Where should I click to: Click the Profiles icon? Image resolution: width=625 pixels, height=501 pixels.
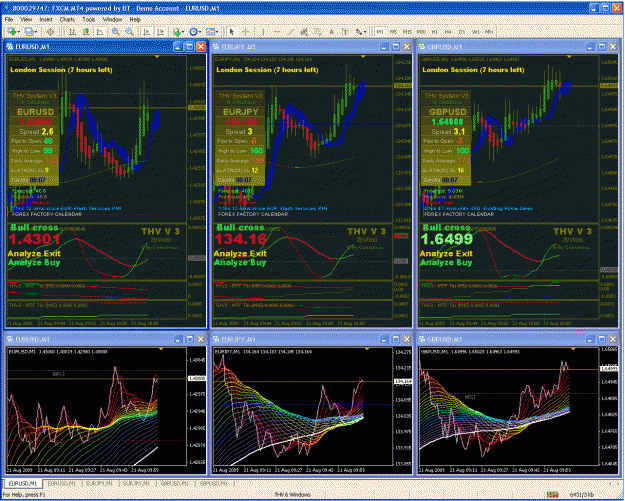pos(29,32)
